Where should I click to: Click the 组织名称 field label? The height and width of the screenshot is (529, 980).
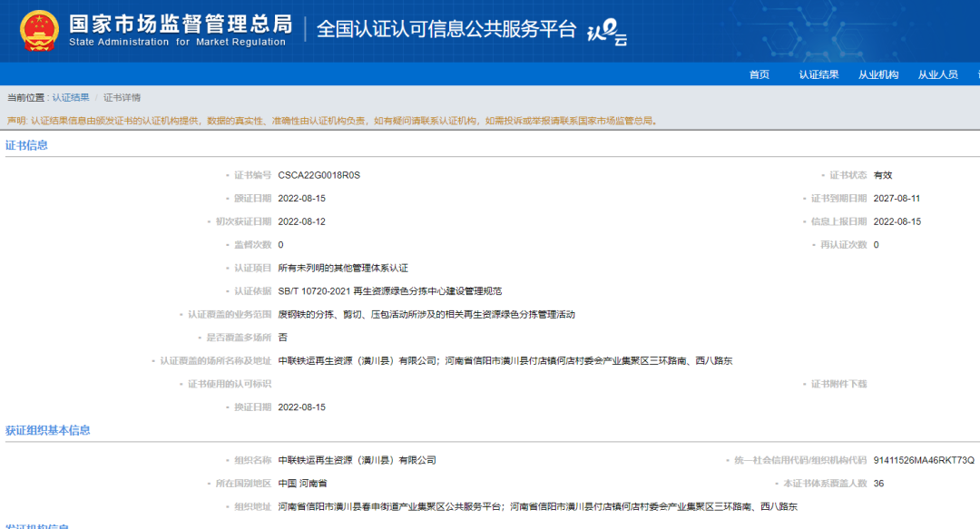coord(252,460)
